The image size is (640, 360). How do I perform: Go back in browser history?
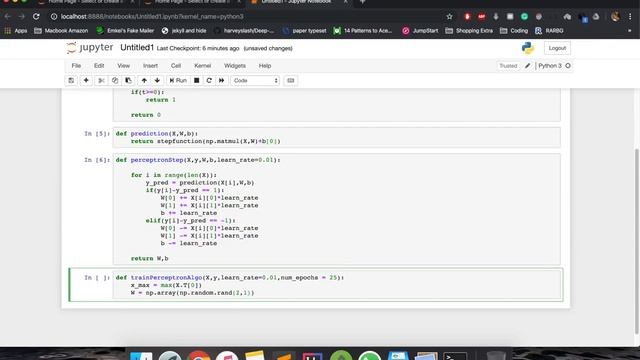(x=8, y=17)
